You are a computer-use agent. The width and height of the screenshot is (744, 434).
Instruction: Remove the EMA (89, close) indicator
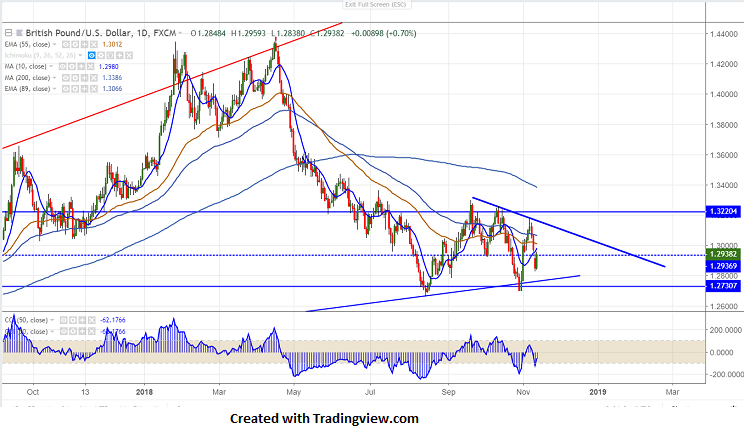click(93, 89)
